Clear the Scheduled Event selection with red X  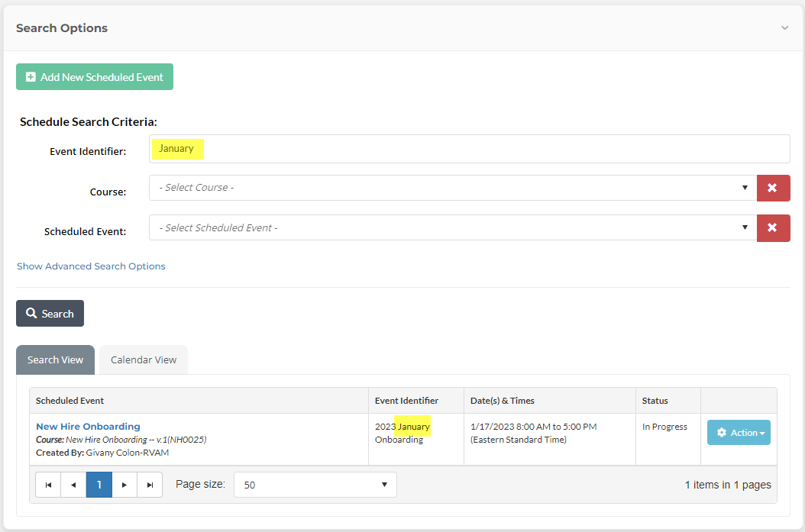pyautogui.click(x=773, y=227)
